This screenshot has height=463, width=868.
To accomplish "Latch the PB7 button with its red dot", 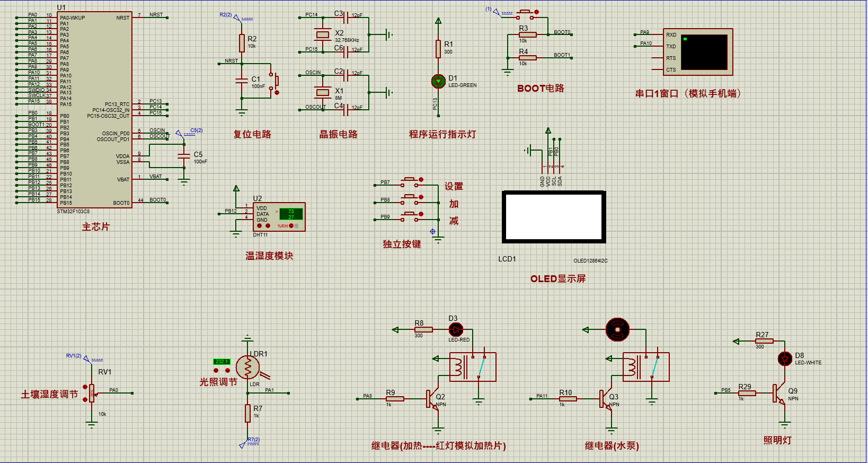I will coord(421,180).
